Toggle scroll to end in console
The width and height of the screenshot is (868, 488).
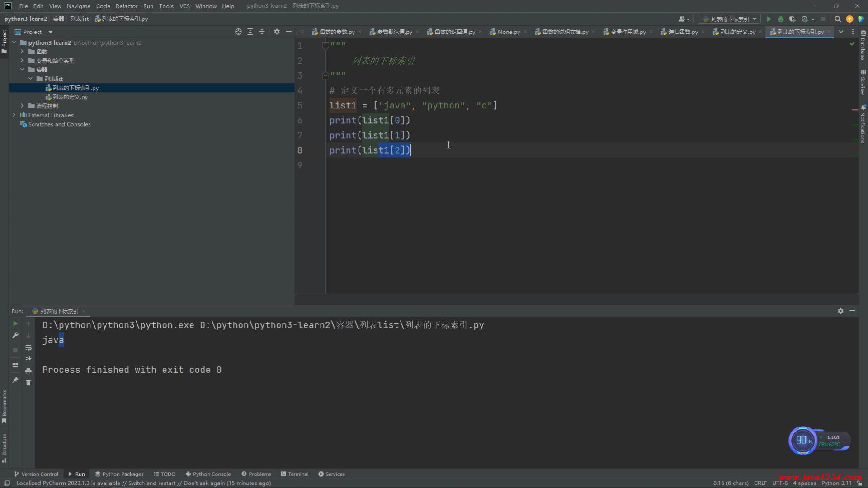(x=28, y=359)
